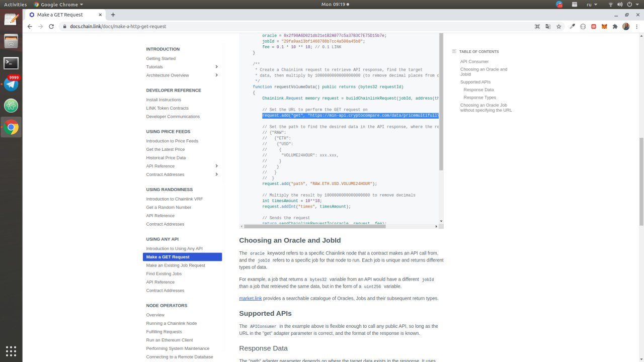
Task: Open the eyedropper color picker extension
Action: (x=573, y=26)
